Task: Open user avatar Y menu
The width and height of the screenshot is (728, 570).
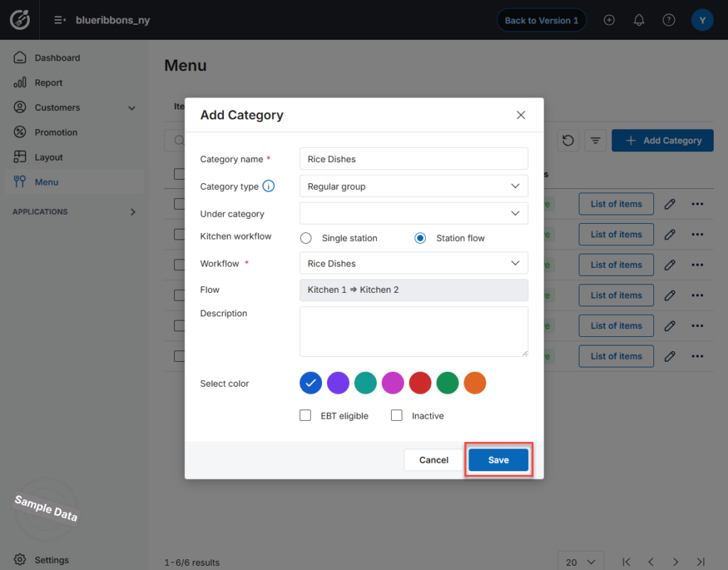Action: point(702,20)
